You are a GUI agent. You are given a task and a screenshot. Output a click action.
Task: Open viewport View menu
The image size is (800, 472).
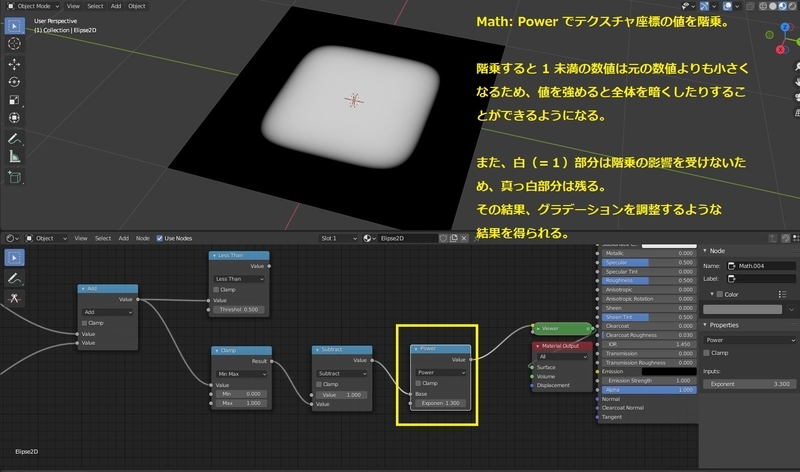click(73, 6)
